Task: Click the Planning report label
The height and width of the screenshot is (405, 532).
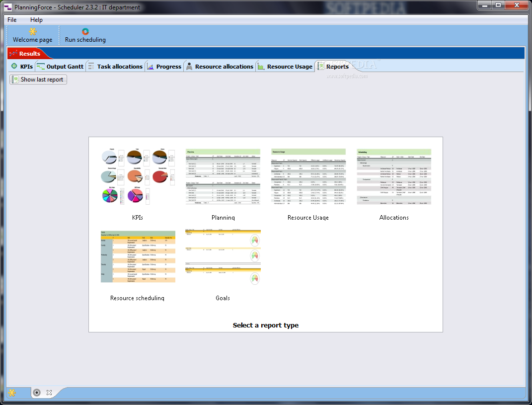Action: 223,218
